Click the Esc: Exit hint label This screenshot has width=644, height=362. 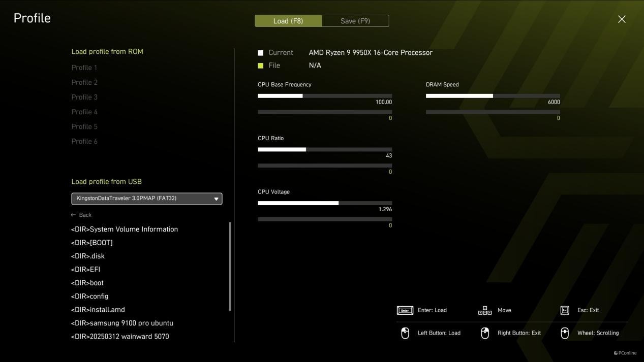tap(588, 310)
